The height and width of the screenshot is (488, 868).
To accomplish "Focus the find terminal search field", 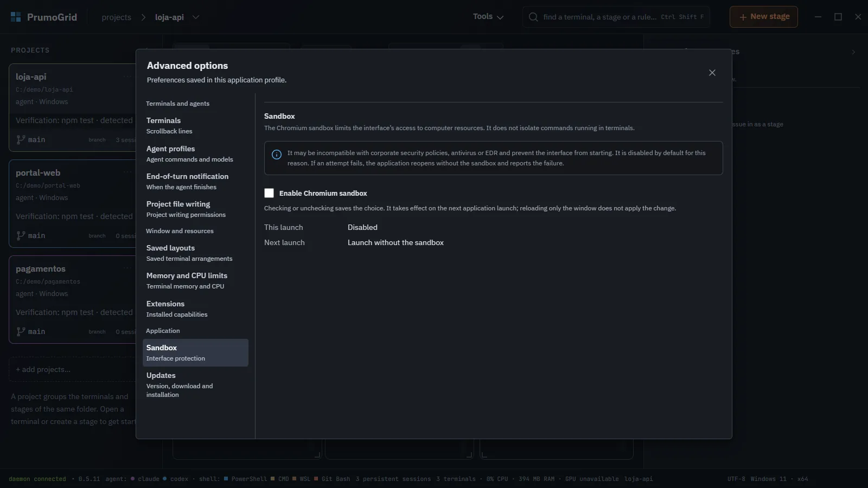I will tap(616, 17).
